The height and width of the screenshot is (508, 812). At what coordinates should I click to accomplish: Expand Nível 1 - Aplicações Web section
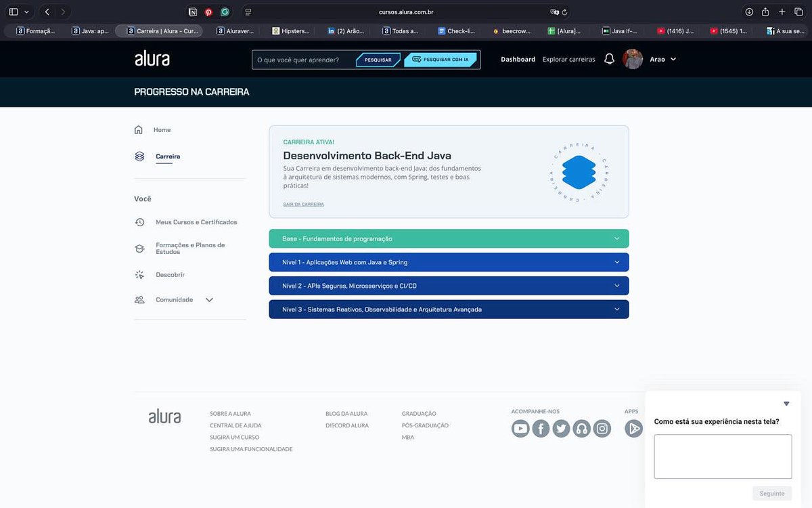point(449,262)
